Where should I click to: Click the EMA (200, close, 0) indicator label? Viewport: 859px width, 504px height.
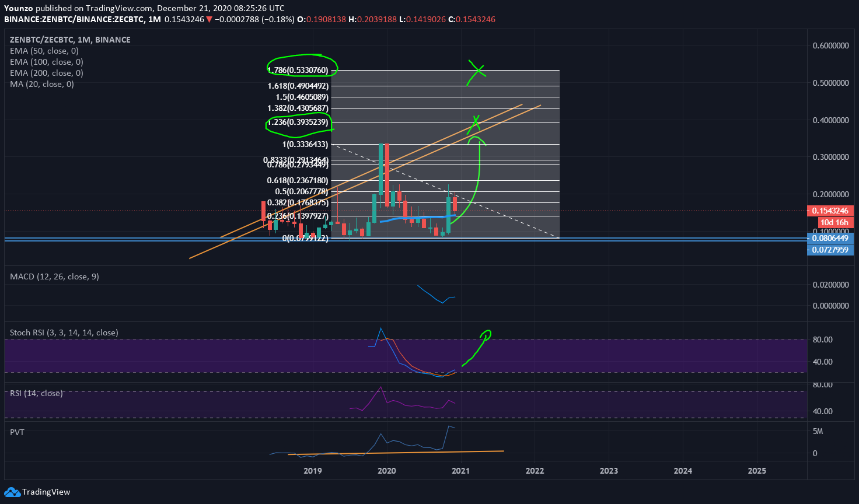coord(47,73)
